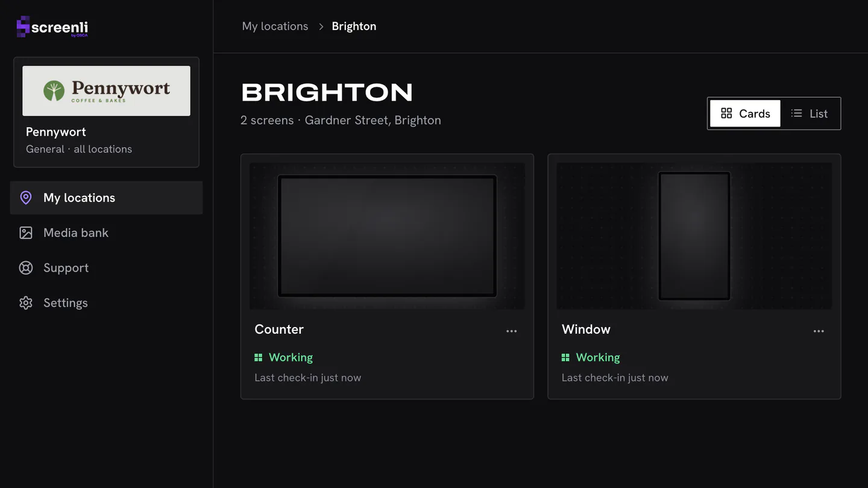
Task: Open Settings in the sidebar
Action: point(106,302)
